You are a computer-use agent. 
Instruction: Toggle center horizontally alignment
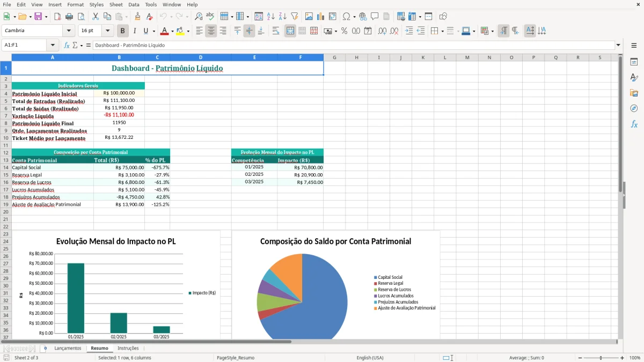click(211, 31)
